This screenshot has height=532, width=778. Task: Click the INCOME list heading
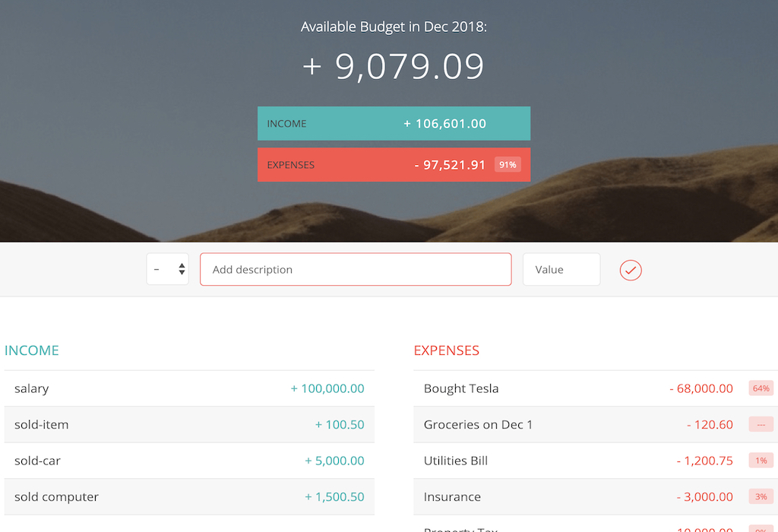click(x=32, y=350)
